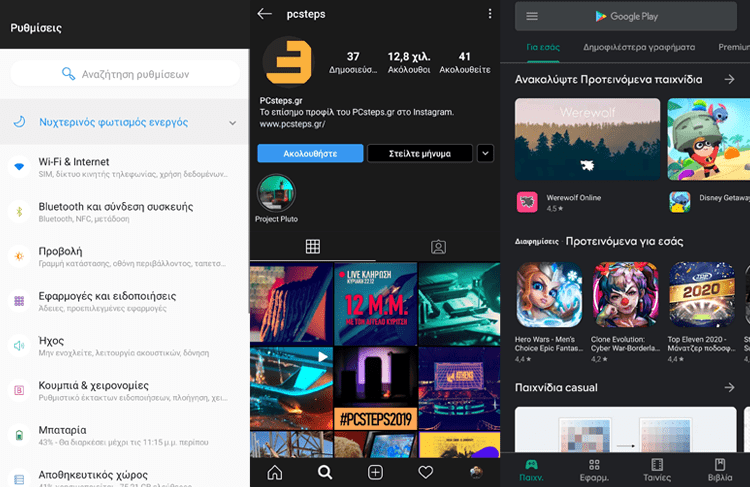This screenshot has height=487, width=750.
Task: Switch to the grid posts view in Instagram
Action: (313, 247)
